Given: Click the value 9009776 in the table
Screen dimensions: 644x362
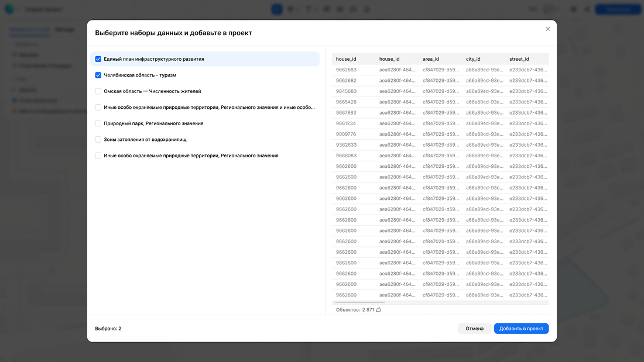Looking at the screenshot, I should pos(346,134).
